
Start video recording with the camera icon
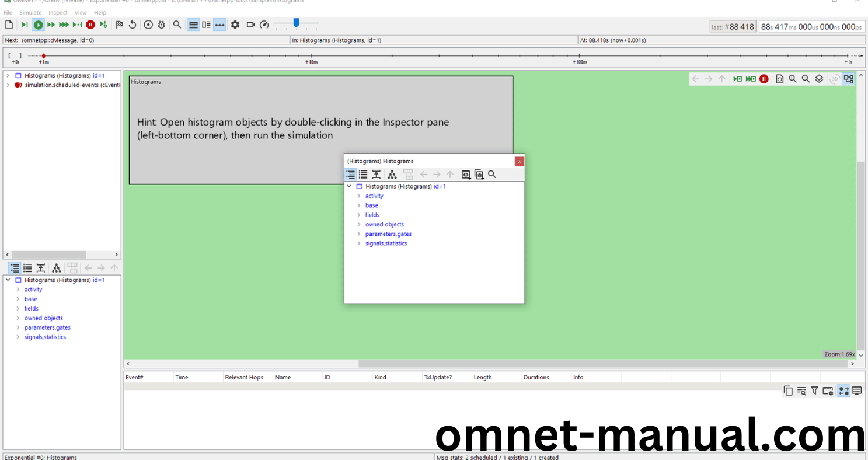click(x=251, y=25)
